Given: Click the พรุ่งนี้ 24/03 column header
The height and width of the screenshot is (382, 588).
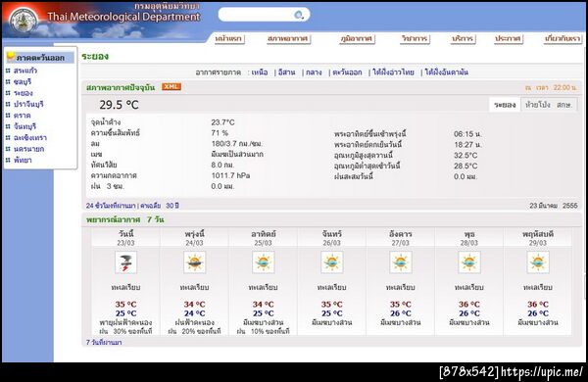Looking at the screenshot, I should 194,238.
